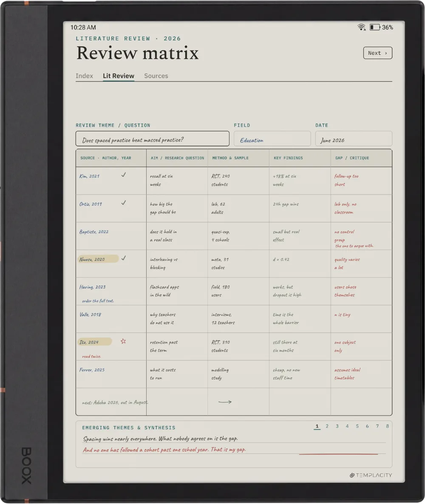This screenshot has height=504, width=425.
Task: Switch to the Sources tab
Action: 156,76
